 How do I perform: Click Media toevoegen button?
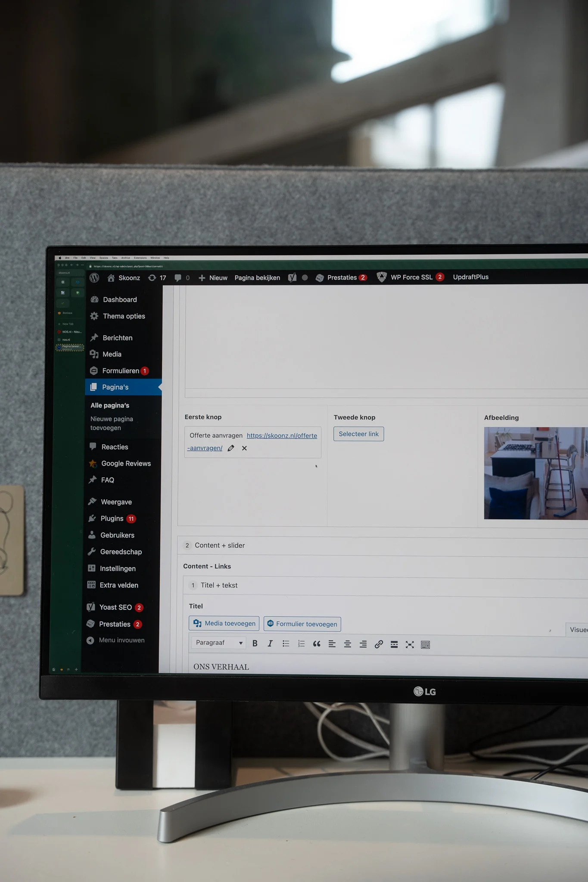pyautogui.click(x=224, y=623)
